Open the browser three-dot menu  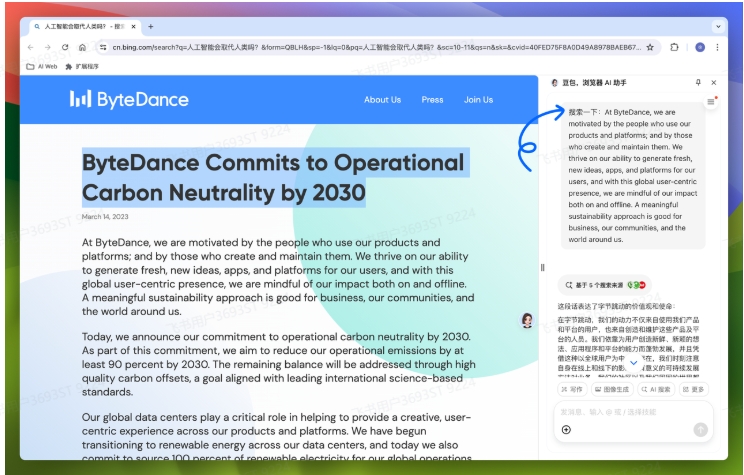click(717, 47)
